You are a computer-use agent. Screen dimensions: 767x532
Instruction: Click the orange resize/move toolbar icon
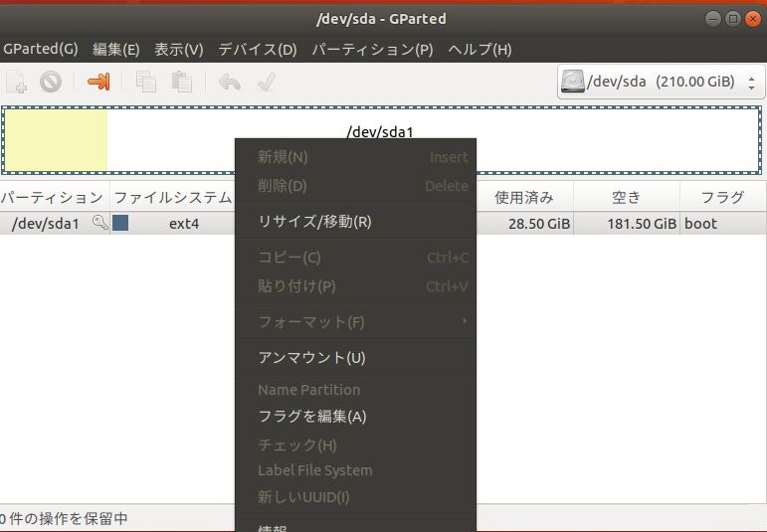98,82
